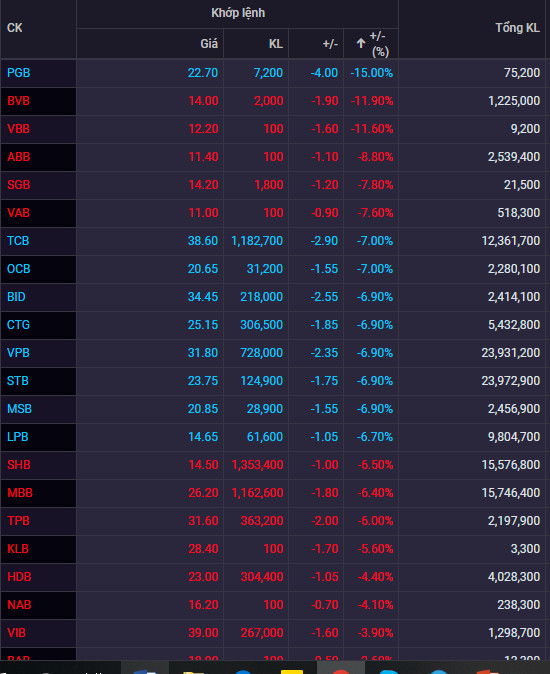
Task: Open the PGB stock ticker
Action: tap(18, 73)
